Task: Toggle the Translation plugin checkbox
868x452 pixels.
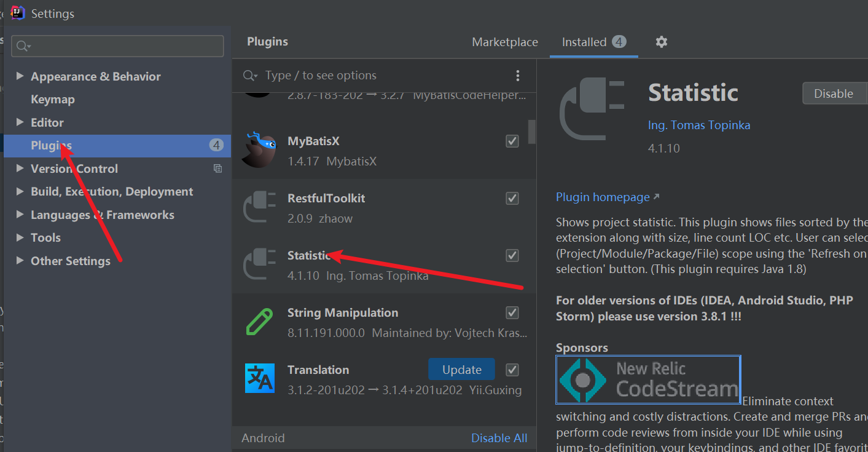Action: coord(512,370)
